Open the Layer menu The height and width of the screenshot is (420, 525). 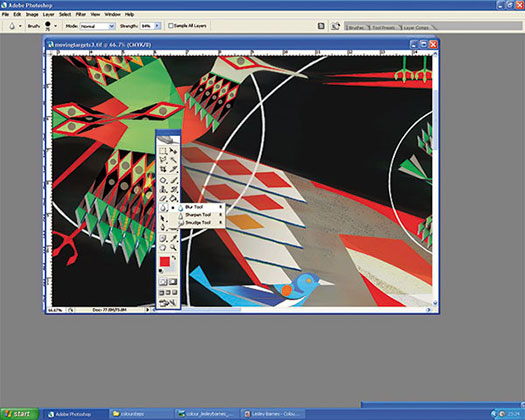tap(49, 14)
